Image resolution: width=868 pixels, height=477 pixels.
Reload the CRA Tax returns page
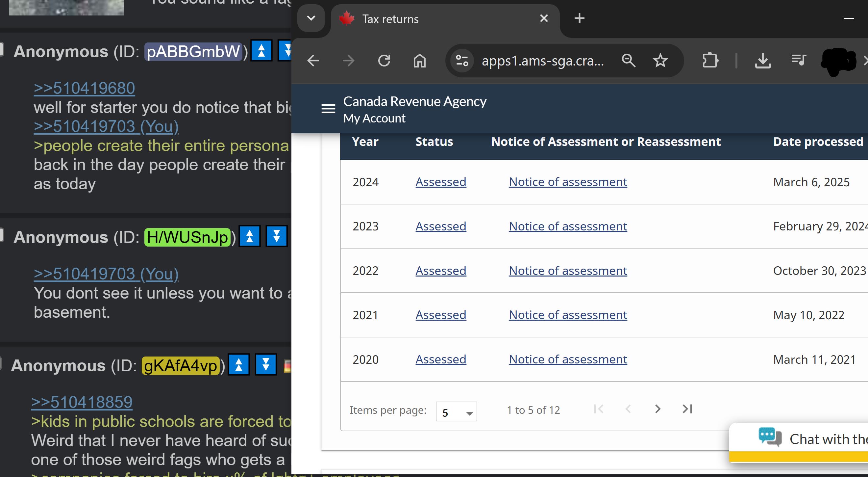tap(384, 61)
